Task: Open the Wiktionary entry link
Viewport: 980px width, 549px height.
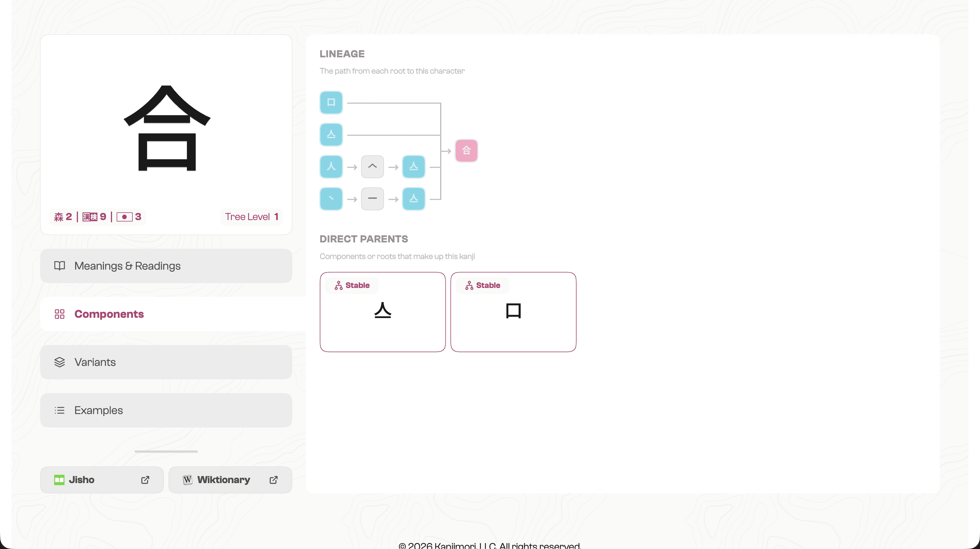Action: point(223,480)
